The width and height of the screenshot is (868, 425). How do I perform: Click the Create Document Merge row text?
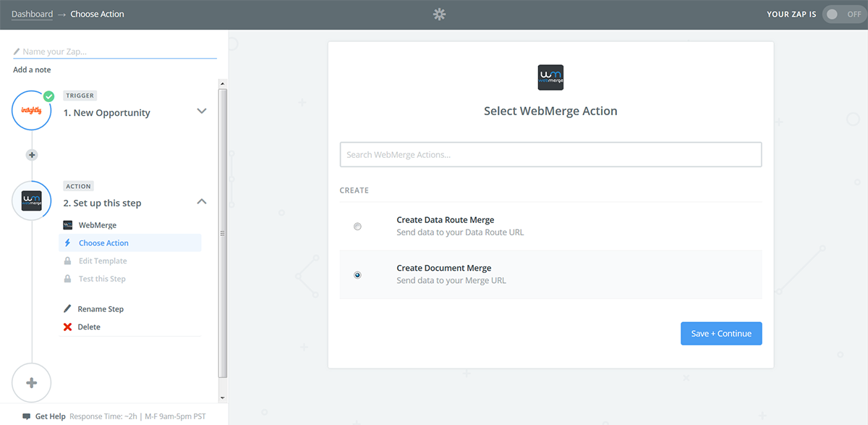pyautogui.click(x=443, y=268)
